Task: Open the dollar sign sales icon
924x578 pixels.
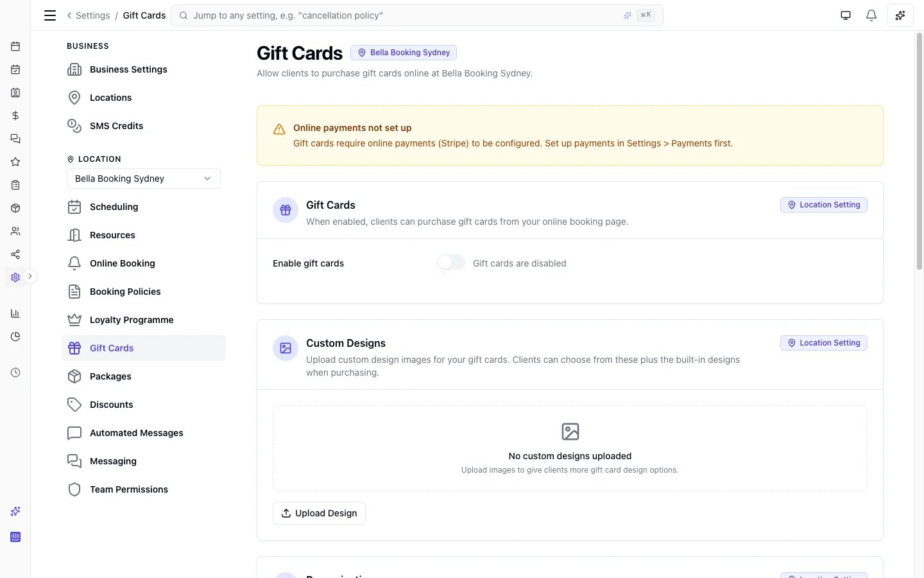Action: click(15, 116)
